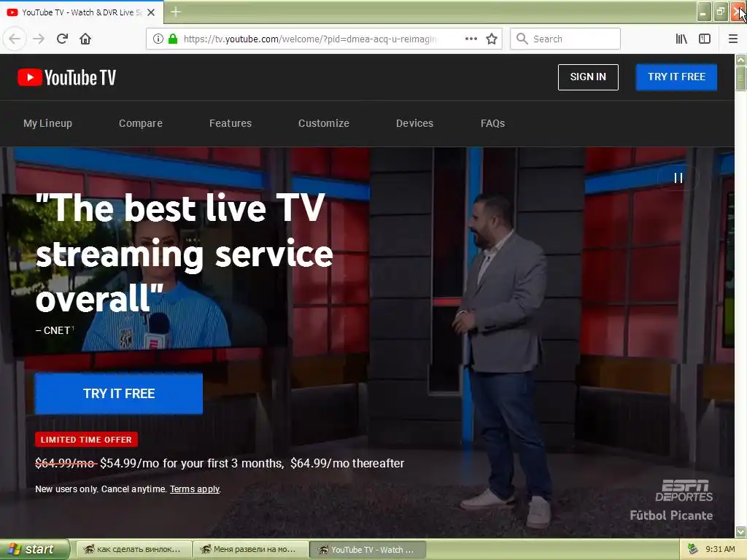Screen dimensions: 747x560
Task: Click the system tray icon near the clock
Action: pyautogui.click(x=693, y=549)
